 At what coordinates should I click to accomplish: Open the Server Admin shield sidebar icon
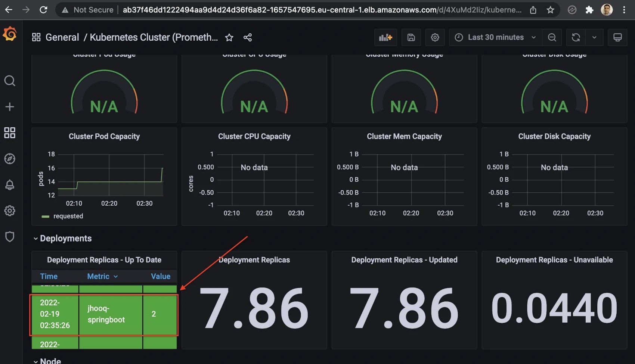point(9,237)
